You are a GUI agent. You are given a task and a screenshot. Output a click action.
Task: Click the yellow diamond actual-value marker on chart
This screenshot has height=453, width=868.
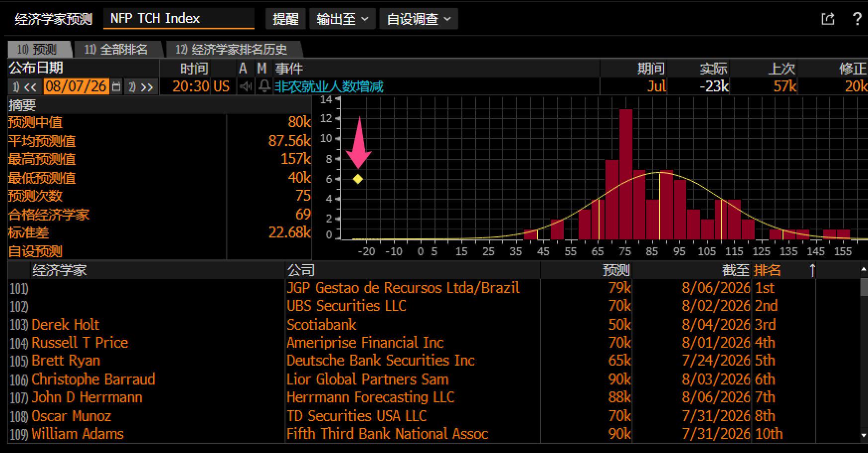(357, 179)
